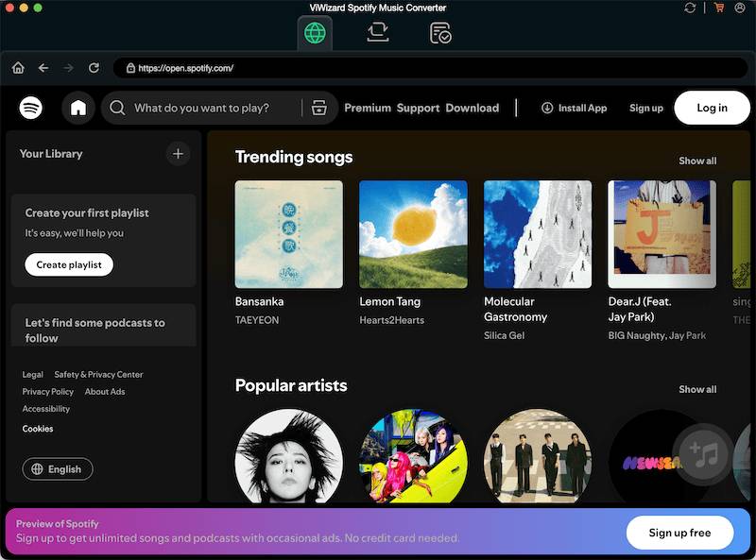Click the Dear.J (Feat. Jay Park) title
756x560 pixels.
tap(640, 310)
